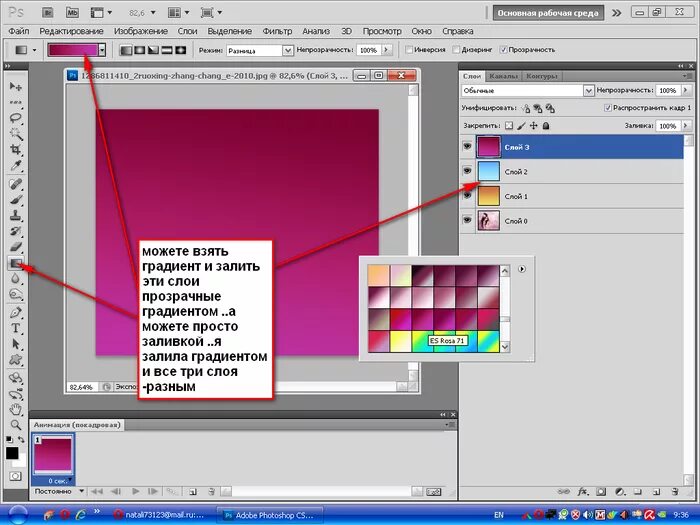Open Adobe Photoshop taskbar button
This screenshot has height=525, width=700.
(270, 515)
